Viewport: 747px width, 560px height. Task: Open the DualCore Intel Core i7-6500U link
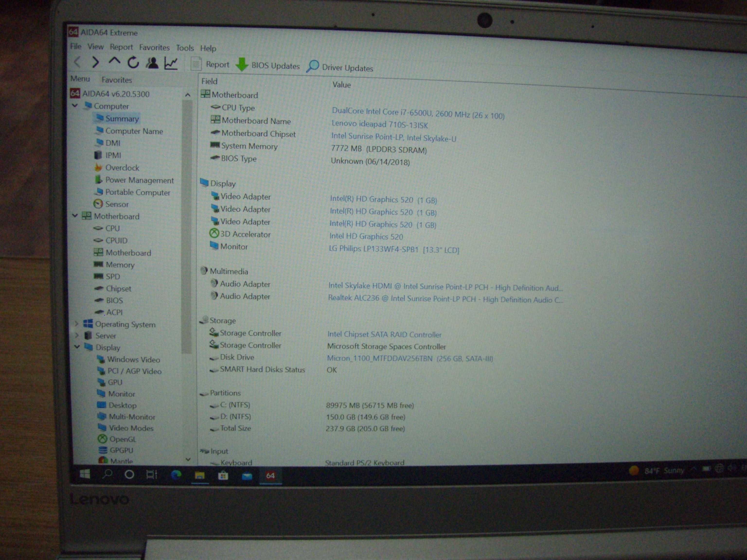pos(418,113)
